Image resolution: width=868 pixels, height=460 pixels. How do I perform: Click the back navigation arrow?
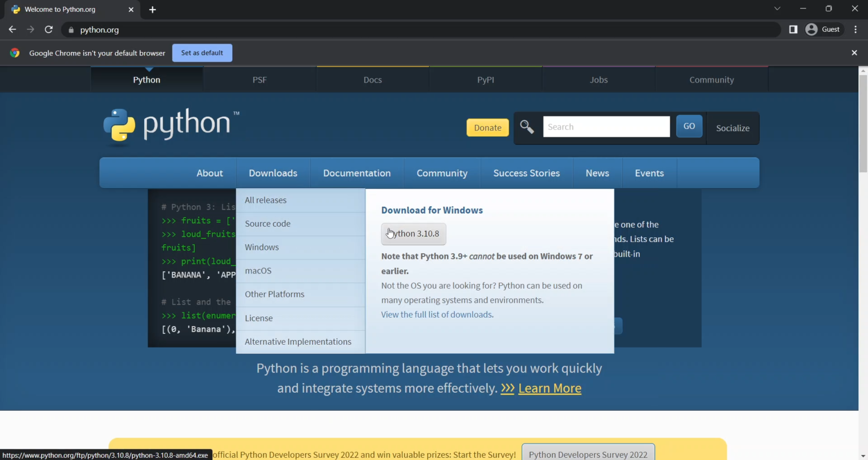click(12, 29)
